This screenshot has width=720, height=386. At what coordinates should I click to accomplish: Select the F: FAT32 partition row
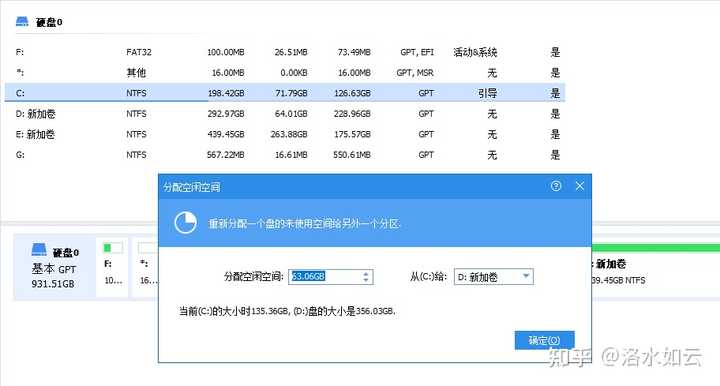pos(285,52)
